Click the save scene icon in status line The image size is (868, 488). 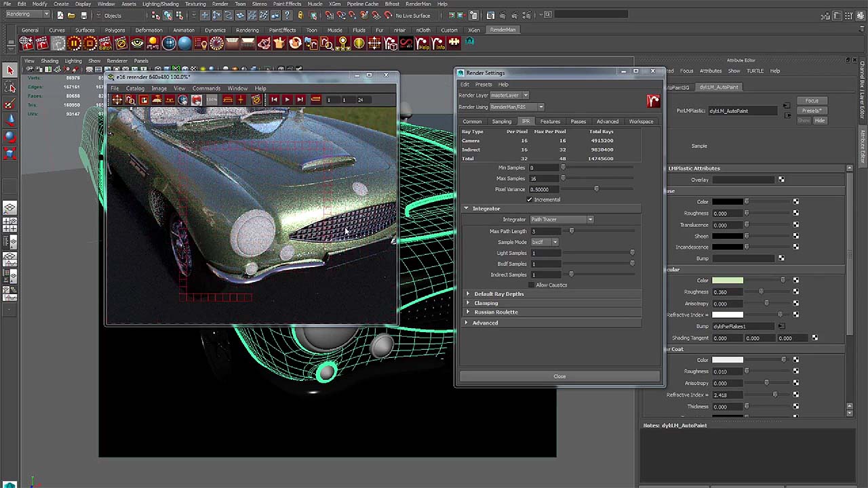[84, 15]
